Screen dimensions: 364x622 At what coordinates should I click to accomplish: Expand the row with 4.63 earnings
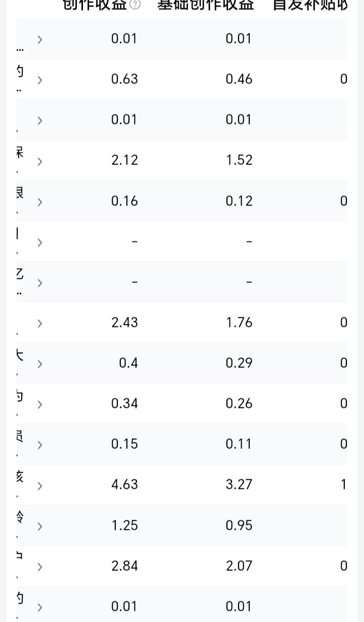(40, 486)
